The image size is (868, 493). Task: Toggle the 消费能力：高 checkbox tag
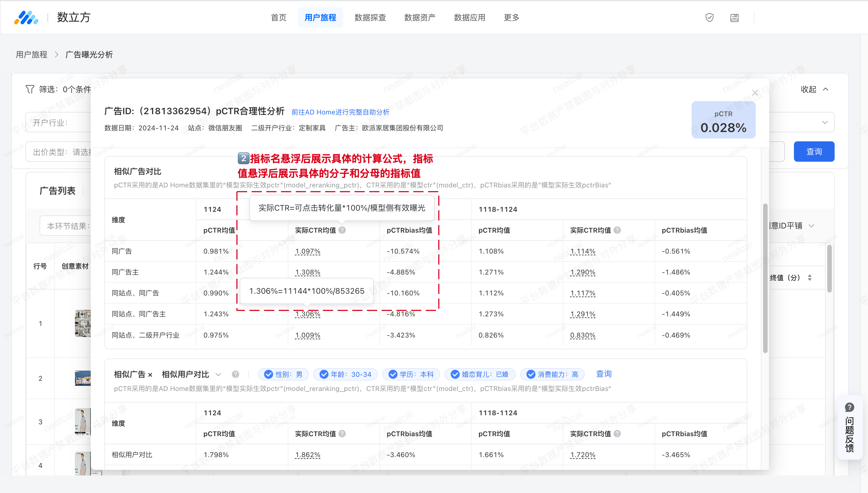point(531,374)
